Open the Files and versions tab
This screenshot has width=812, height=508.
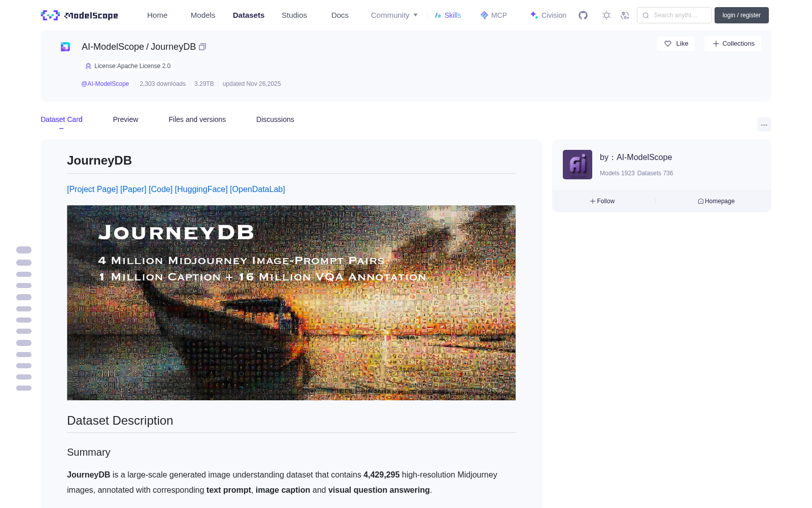[197, 119]
